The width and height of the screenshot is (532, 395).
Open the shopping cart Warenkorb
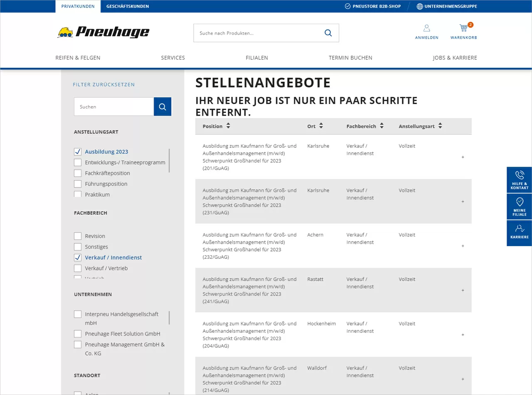pyautogui.click(x=463, y=30)
